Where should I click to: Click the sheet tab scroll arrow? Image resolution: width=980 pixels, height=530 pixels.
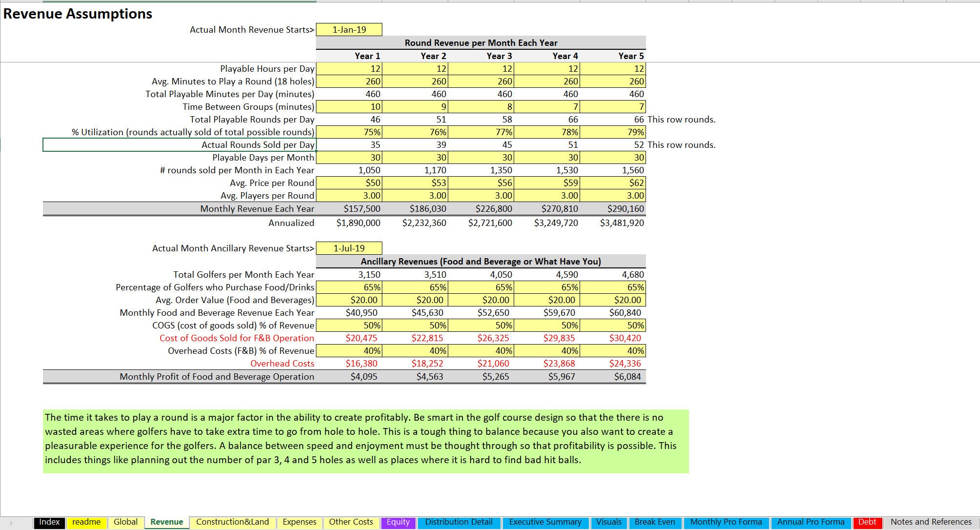tap(11, 522)
